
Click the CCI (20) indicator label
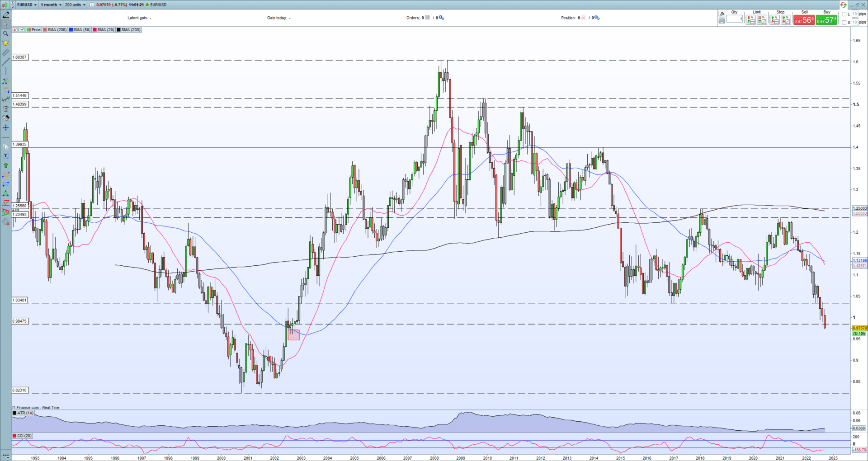coord(22,436)
